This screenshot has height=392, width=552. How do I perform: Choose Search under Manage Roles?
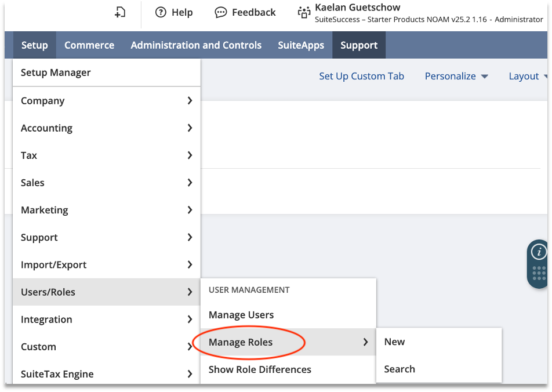pos(438,369)
